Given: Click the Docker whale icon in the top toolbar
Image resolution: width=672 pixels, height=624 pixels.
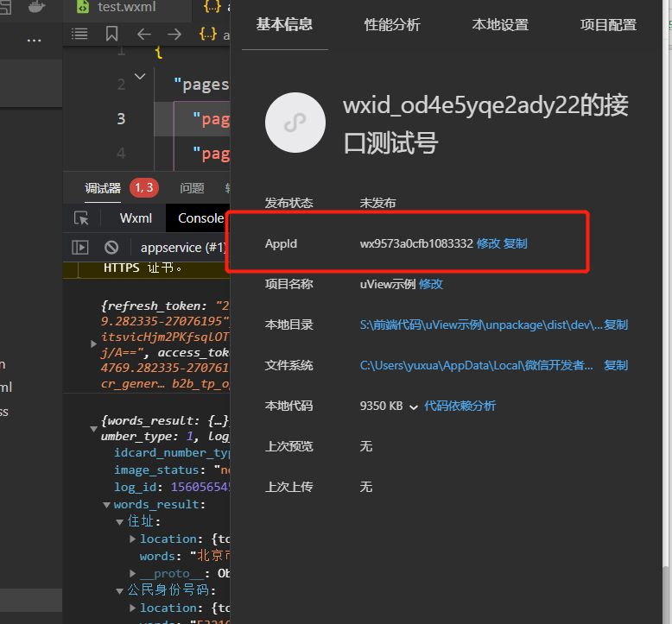Looking at the screenshot, I should click(x=36, y=6).
